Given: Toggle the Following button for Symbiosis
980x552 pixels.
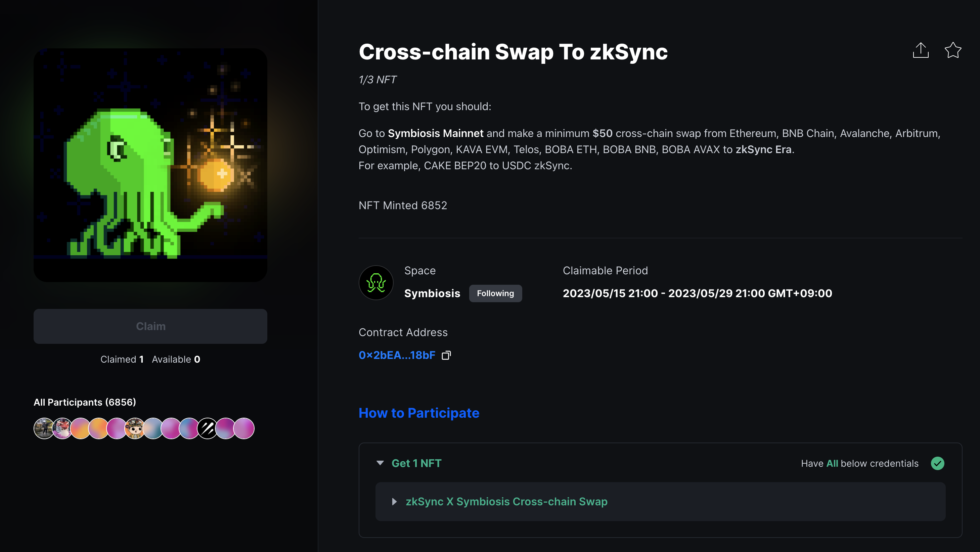Looking at the screenshot, I should 495,293.
